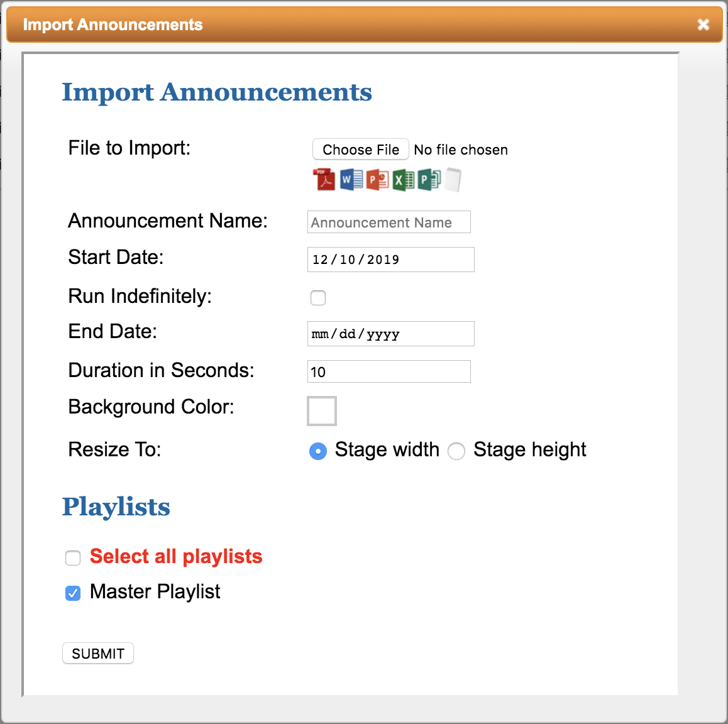
Task: Click the red Select all playlists label
Action: [x=176, y=556]
